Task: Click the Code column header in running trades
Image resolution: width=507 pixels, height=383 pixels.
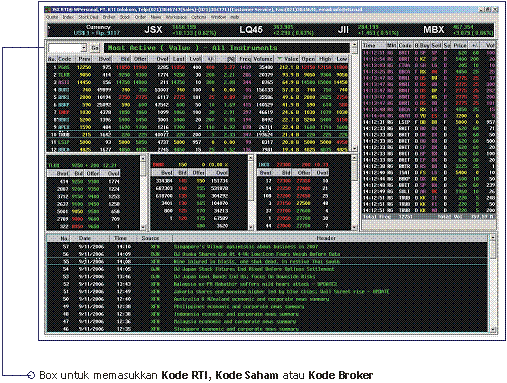Action: [x=405, y=45]
